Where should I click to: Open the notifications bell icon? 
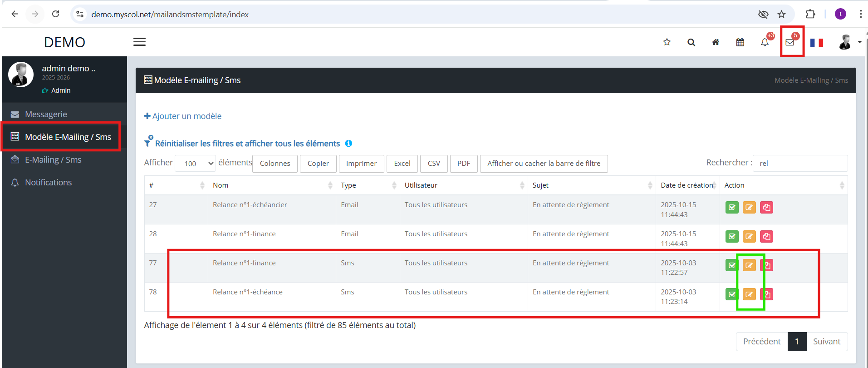click(765, 42)
